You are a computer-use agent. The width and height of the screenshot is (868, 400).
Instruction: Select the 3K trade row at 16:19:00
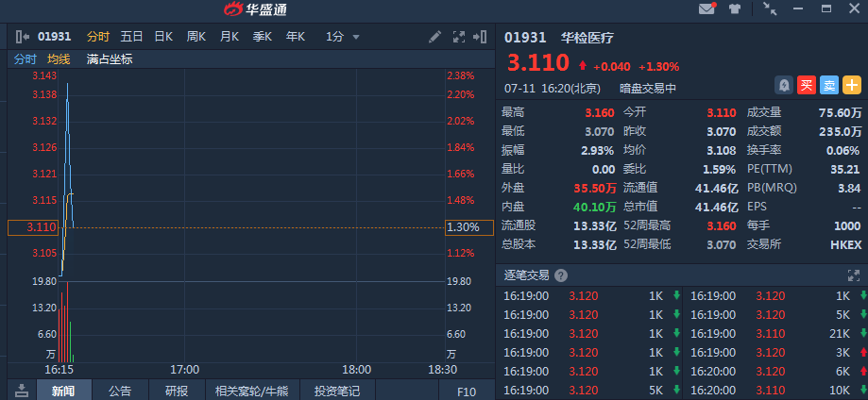click(x=777, y=353)
